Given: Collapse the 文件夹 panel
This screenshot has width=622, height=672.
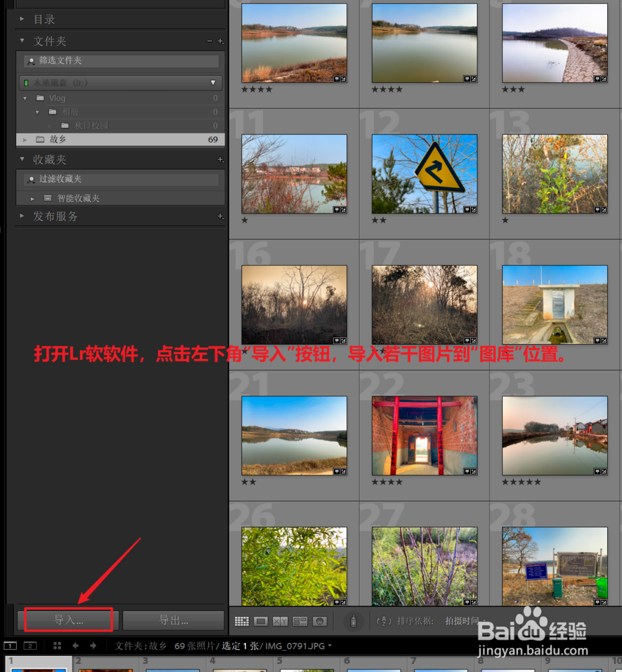Looking at the screenshot, I should coord(22,40).
